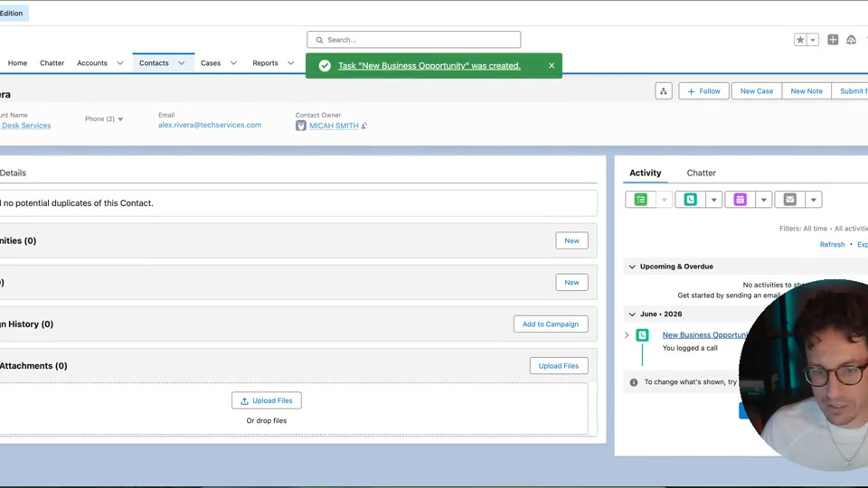Click the info icon near To change what's shown
The image size is (868, 488).
(x=634, y=382)
